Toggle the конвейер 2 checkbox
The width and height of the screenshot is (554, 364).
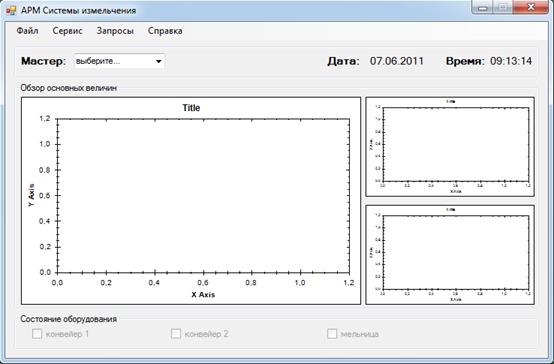point(176,334)
